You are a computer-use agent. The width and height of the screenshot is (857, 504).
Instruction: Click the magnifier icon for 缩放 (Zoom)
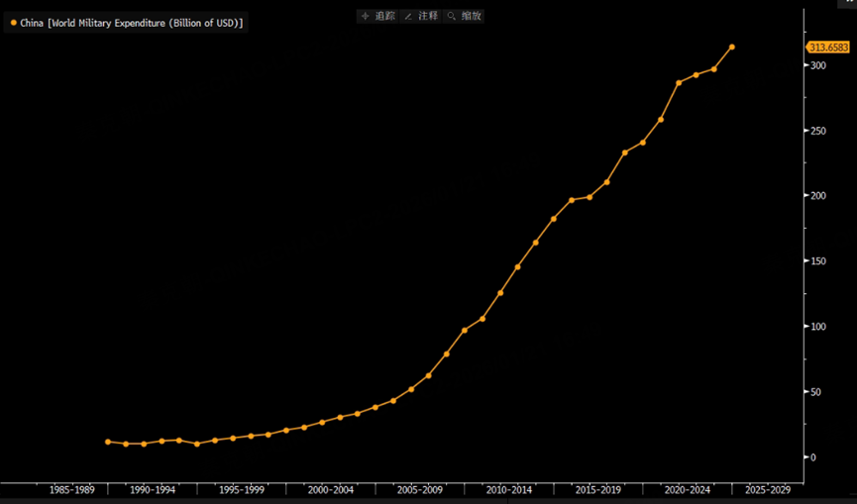pos(452,17)
